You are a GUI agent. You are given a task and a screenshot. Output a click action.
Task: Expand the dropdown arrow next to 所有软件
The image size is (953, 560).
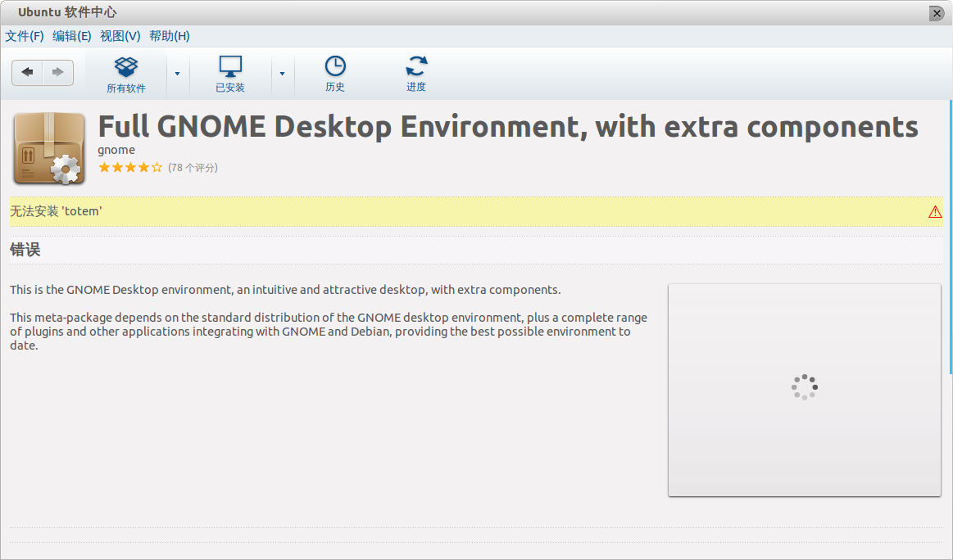(x=178, y=75)
